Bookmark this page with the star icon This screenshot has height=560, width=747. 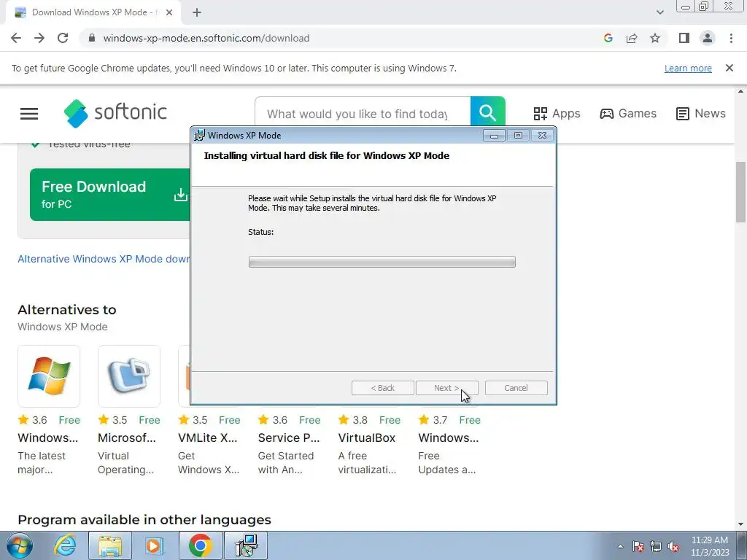click(x=655, y=38)
